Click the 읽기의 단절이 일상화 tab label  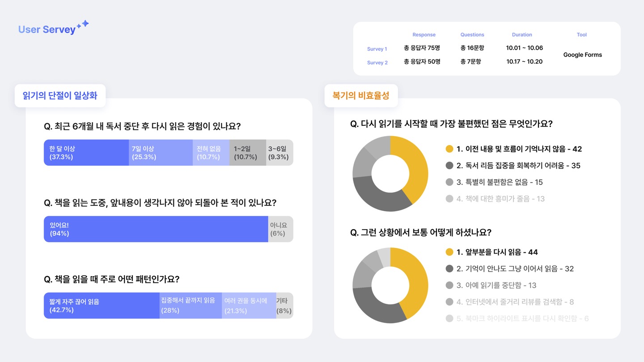pos(60,95)
